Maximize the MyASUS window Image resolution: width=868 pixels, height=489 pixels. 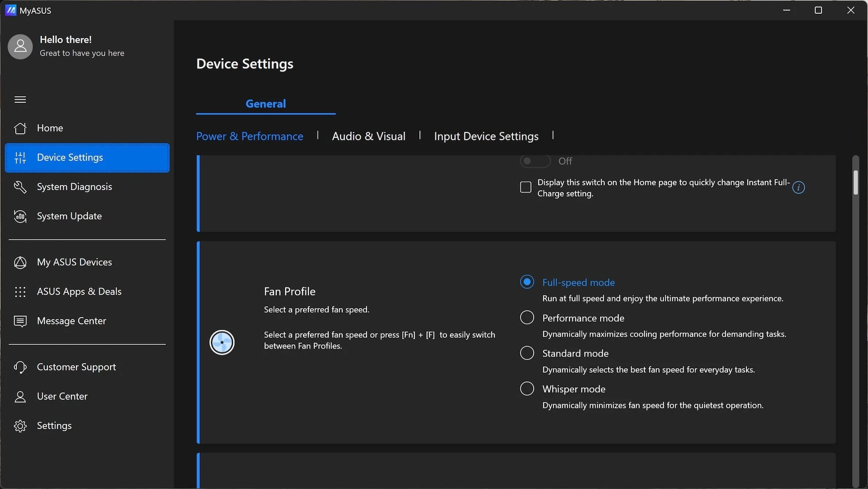[x=818, y=10]
